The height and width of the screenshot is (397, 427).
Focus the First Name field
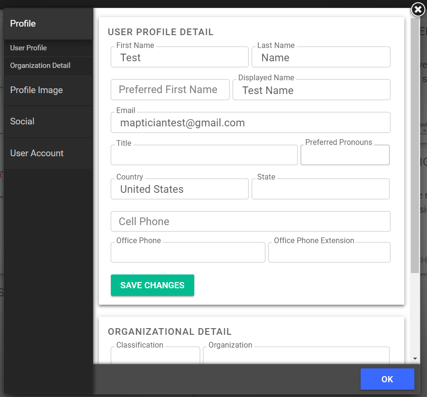pyautogui.click(x=179, y=57)
